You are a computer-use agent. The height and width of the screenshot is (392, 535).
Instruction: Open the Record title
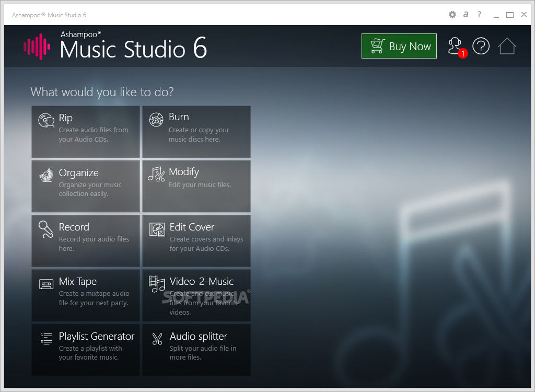pos(74,227)
